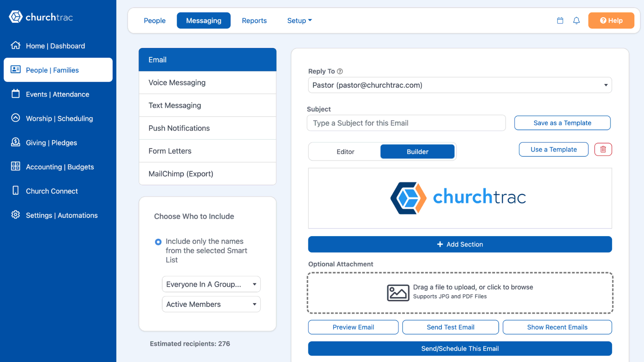Expand the Active Members dropdown
644x362 pixels.
[x=211, y=304]
